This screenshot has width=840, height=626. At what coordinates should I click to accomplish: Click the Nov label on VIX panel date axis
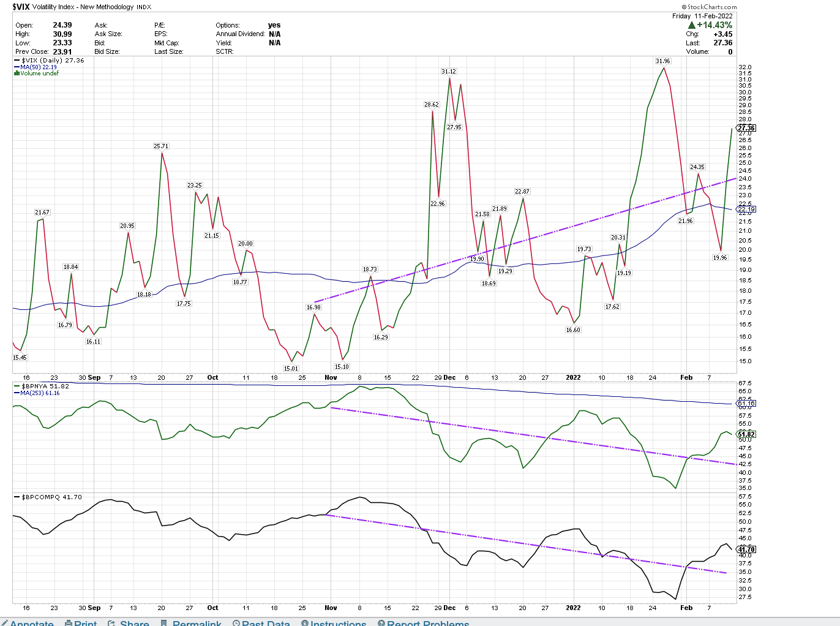pos(331,377)
